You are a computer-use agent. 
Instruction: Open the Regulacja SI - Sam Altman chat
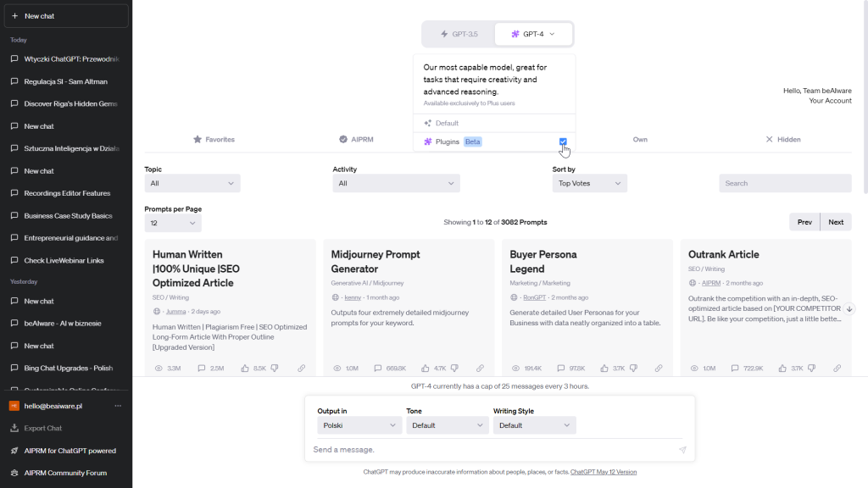coord(65,81)
